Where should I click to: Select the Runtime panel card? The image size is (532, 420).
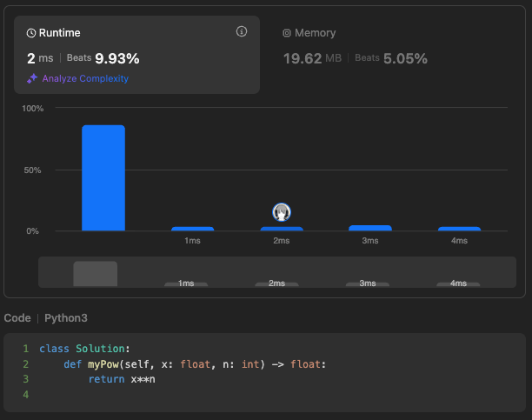point(136,55)
